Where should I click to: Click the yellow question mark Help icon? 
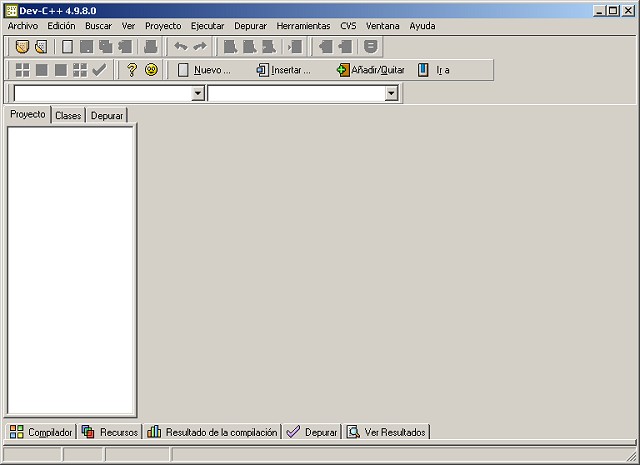click(x=131, y=70)
